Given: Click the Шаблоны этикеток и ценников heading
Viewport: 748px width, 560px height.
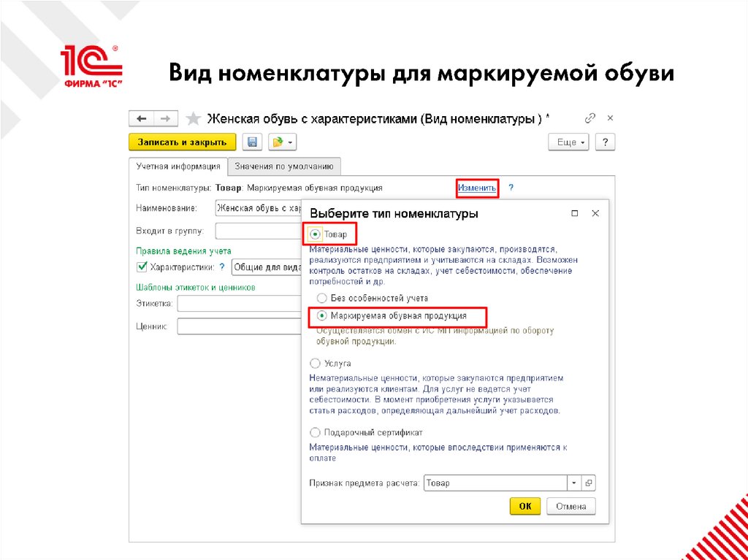Looking at the screenshot, I should [196, 288].
